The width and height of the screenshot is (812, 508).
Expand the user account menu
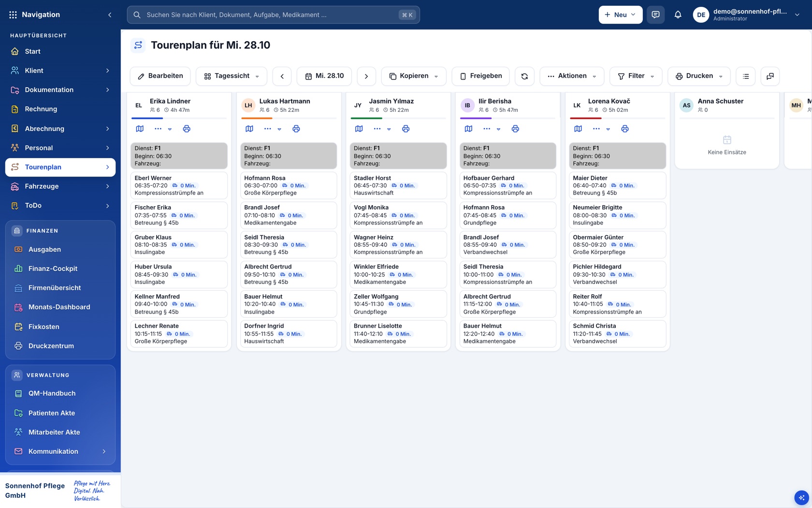(797, 15)
